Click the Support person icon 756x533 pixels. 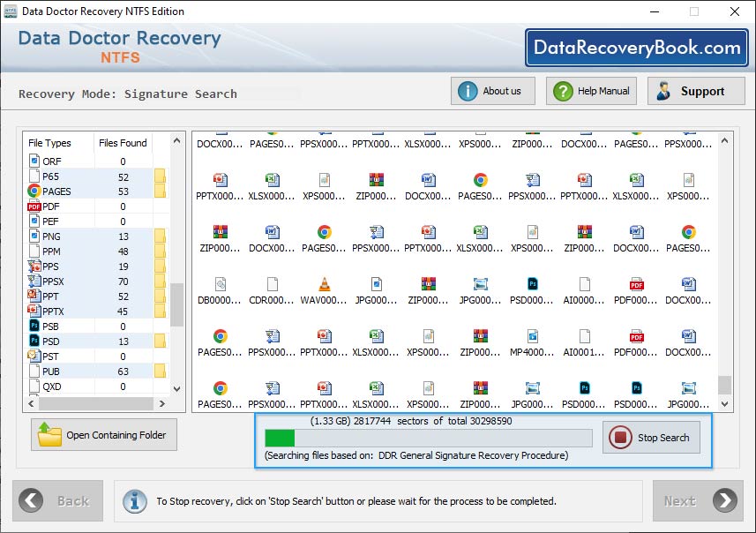pyautogui.click(x=663, y=91)
